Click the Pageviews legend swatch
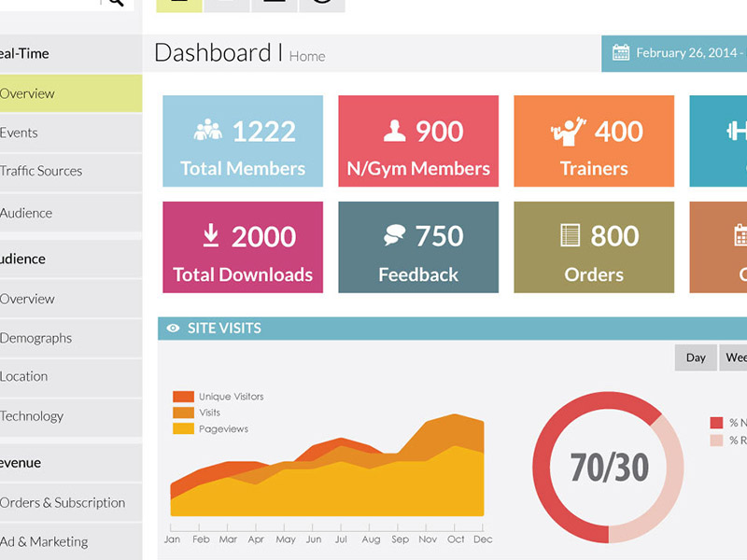Viewport: 747px width, 560px height. coord(183,428)
